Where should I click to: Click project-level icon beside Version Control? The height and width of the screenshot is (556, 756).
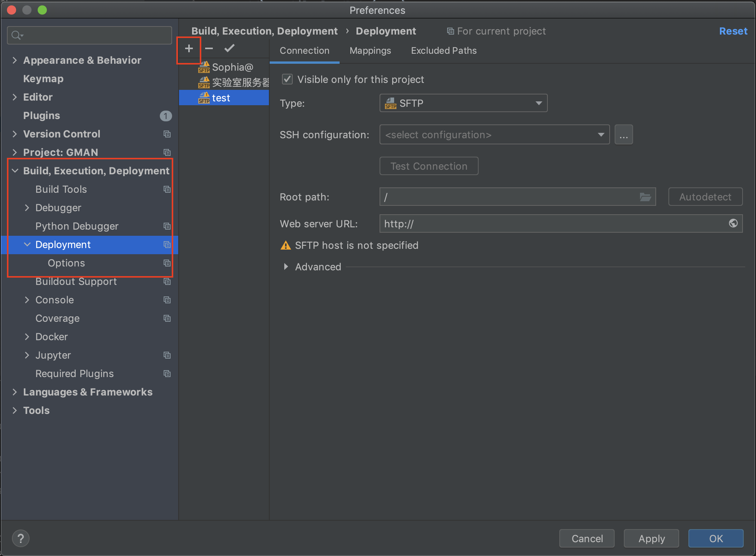click(167, 134)
